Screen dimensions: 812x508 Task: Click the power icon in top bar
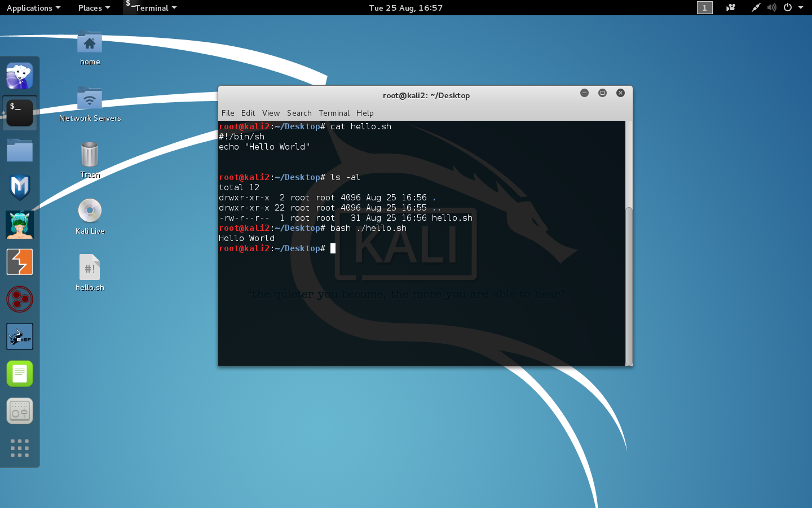pyautogui.click(x=788, y=7)
